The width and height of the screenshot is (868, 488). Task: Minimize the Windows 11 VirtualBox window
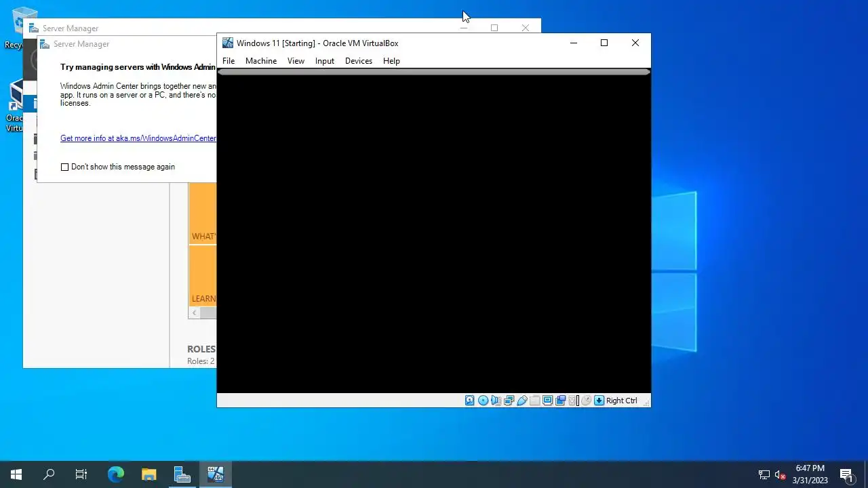pyautogui.click(x=574, y=43)
